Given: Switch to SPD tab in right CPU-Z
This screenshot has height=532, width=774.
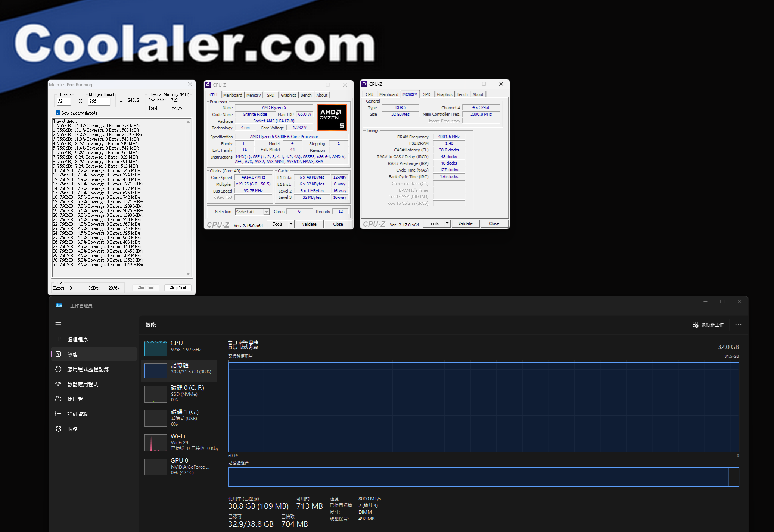Looking at the screenshot, I should 427,94.
